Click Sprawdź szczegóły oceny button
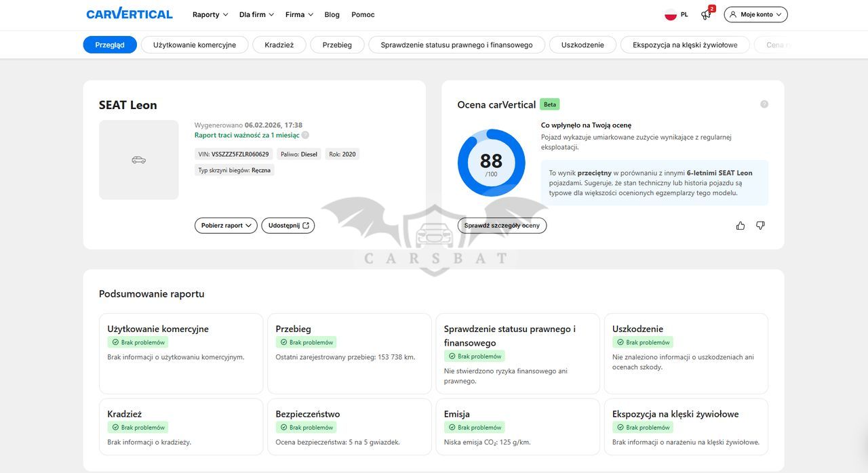 coord(502,226)
